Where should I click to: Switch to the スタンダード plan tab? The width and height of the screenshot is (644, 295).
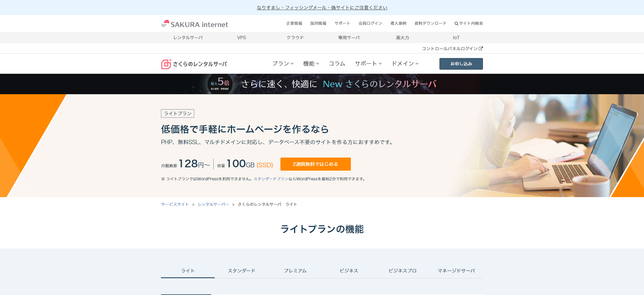click(241, 271)
